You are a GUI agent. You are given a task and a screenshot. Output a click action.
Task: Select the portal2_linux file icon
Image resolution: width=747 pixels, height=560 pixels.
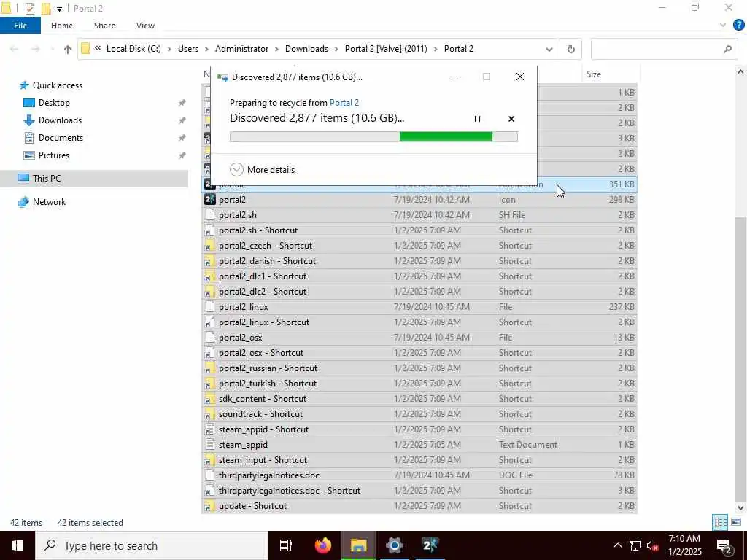coord(209,307)
